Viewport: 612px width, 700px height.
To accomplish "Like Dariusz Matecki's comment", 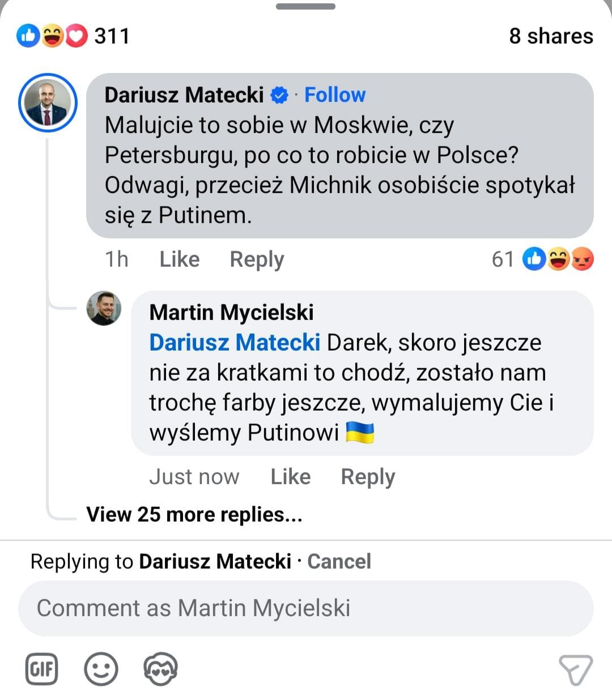I will (179, 259).
